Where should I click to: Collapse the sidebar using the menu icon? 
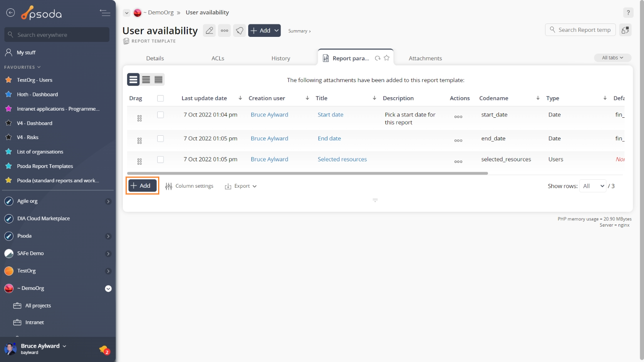click(x=105, y=13)
